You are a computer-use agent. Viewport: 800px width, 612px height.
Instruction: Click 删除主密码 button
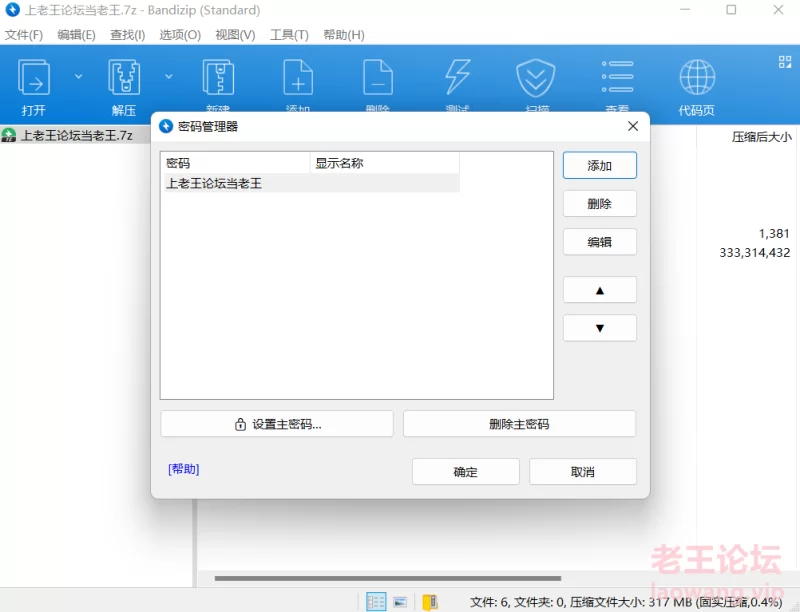[519, 424]
